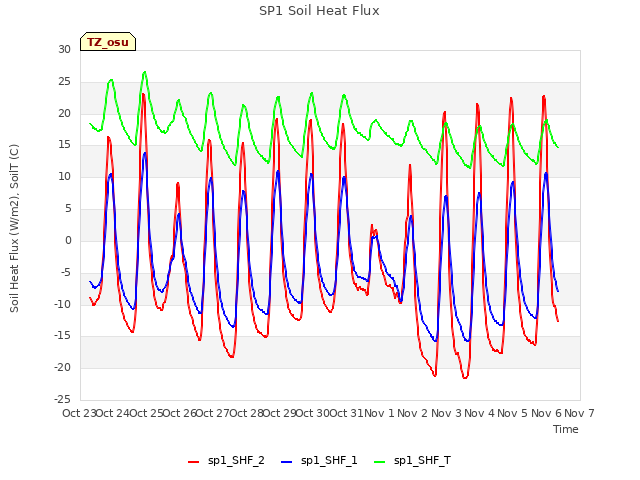This screenshot has width=640, height=480.
Task: Click the Oct 28 x-axis tick label
Action: tap(246, 413)
